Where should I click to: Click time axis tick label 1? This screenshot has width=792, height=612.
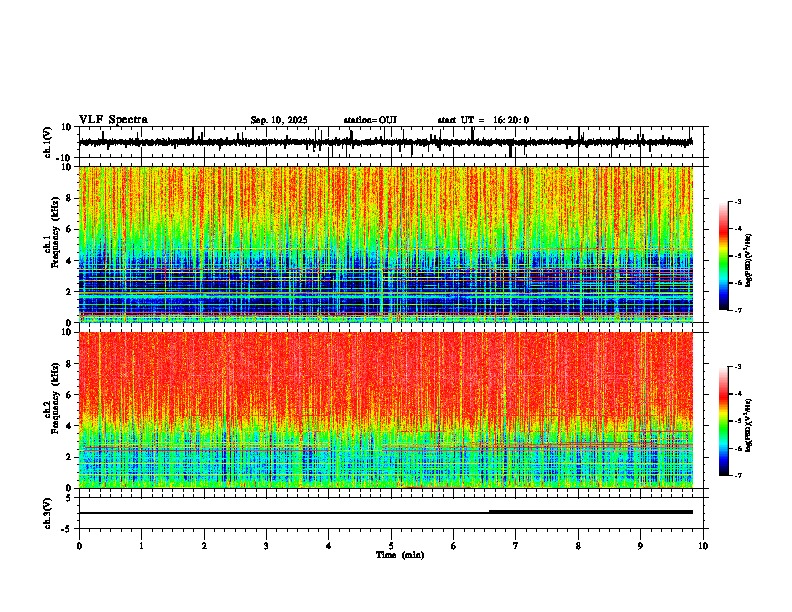pos(141,546)
